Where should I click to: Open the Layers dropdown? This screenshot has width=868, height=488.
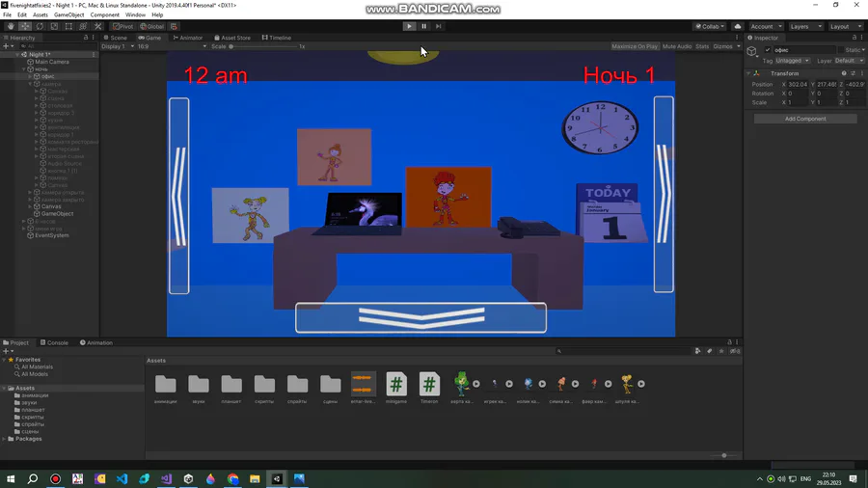(x=805, y=26)
